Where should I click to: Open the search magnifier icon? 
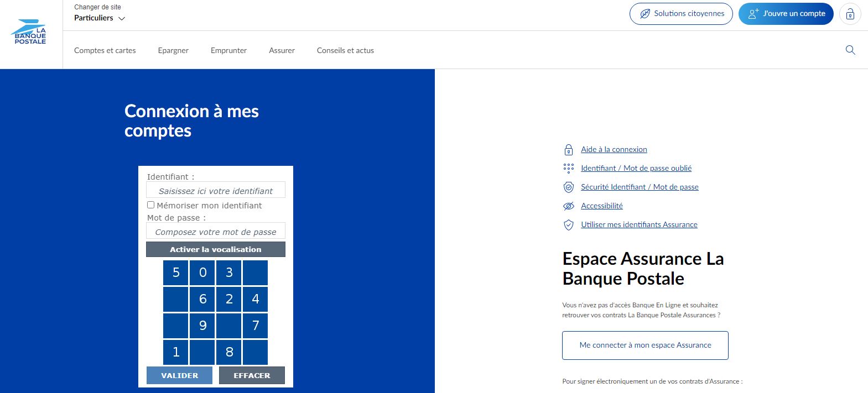(850, 50)
